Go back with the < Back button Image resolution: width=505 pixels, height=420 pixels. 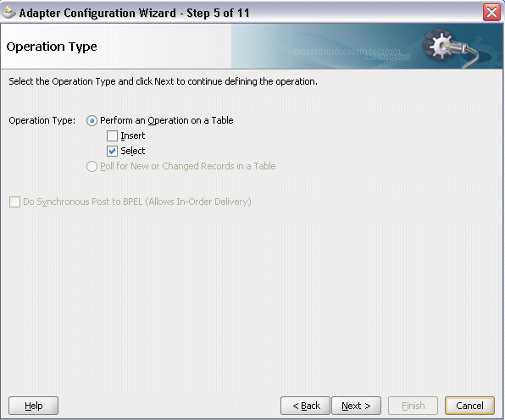[x=305, y=406]
